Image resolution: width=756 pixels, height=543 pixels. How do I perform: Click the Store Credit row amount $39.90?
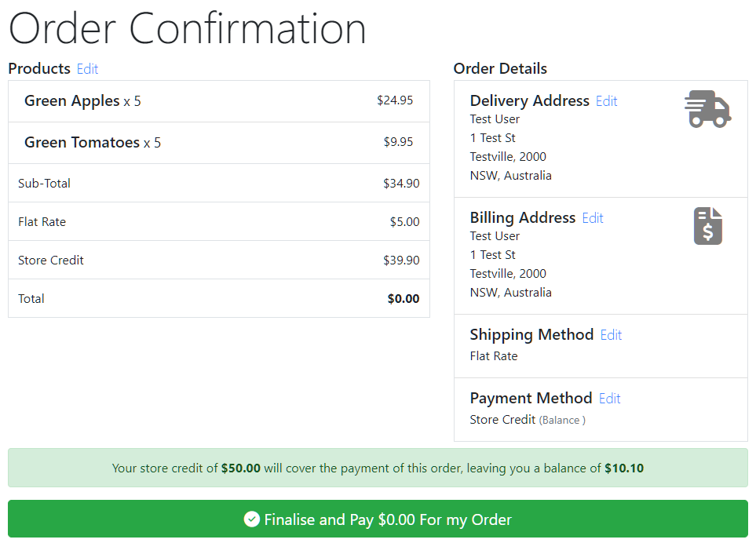click(401, 261)
